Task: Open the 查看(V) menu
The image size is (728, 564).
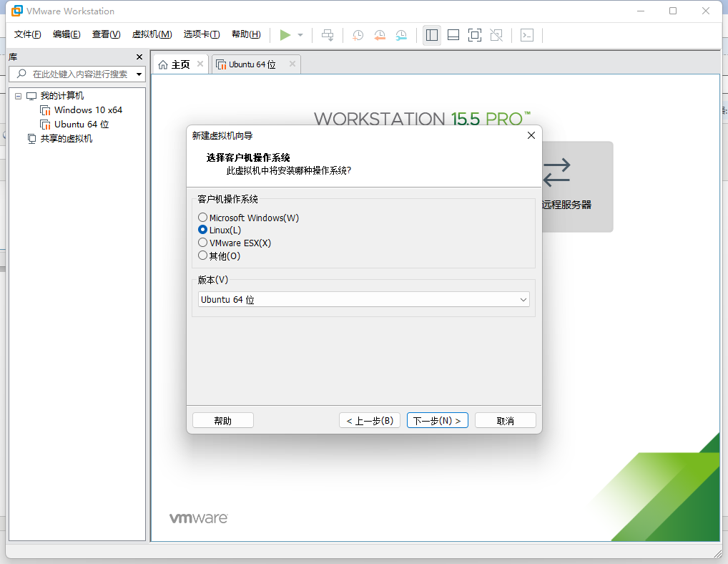Action: pyautogui.click(x=107, y=34)
